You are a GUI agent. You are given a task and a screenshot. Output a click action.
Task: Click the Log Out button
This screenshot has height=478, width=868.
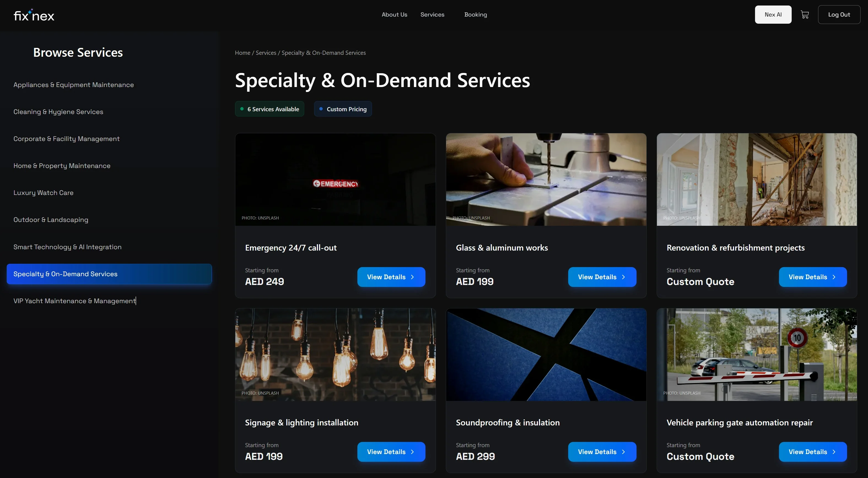[x=839, y=15]
